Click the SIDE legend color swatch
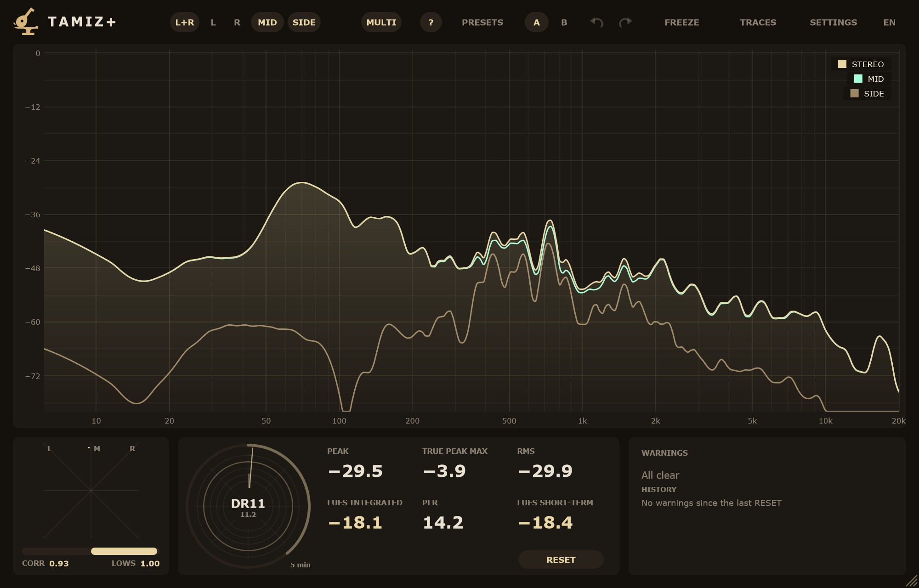919x588 pixels. tap(855, 93)
